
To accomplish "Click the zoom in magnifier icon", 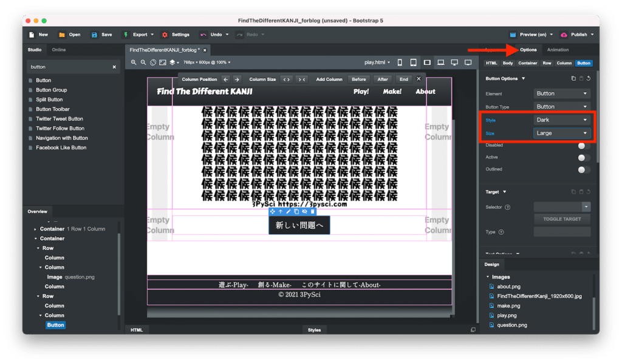I will point(134,62).
